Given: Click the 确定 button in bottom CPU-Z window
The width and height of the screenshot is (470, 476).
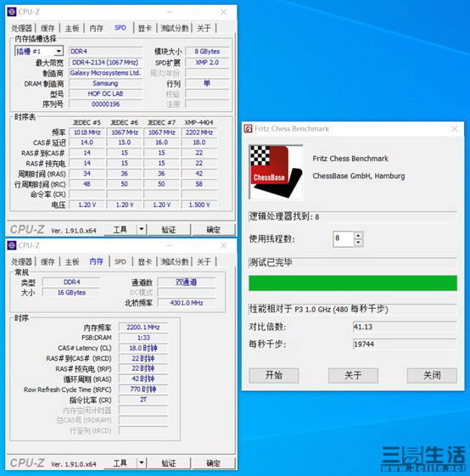Looking at the screenshot, I should point(214,463).
